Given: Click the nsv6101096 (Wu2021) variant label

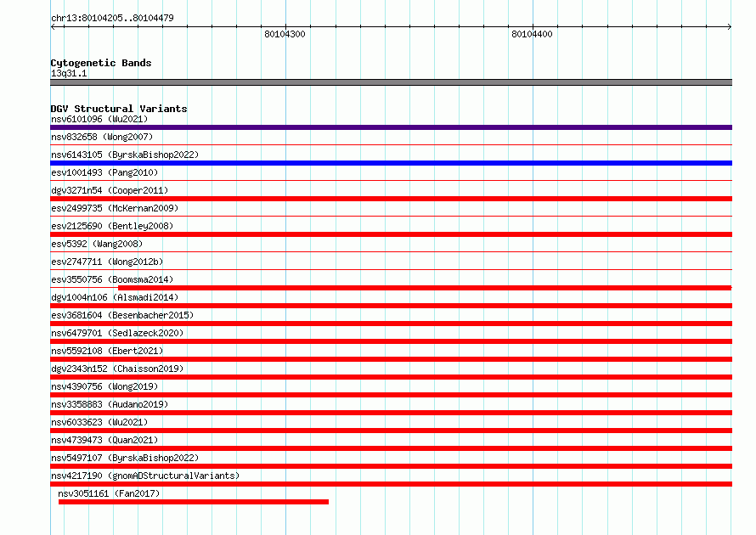Looking at the screenshot, I should [99, 119].
